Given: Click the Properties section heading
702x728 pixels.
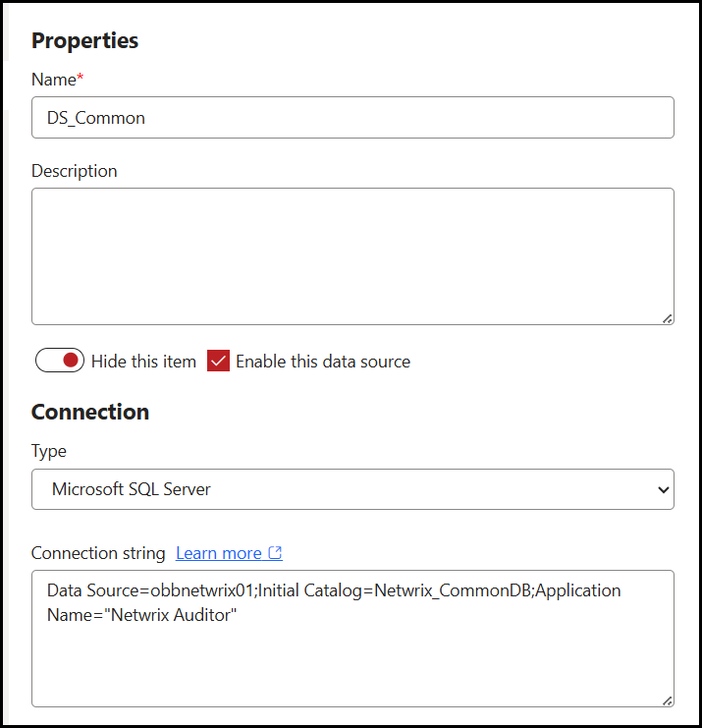Looking at the screenshot, I should [x=84, y=40].
